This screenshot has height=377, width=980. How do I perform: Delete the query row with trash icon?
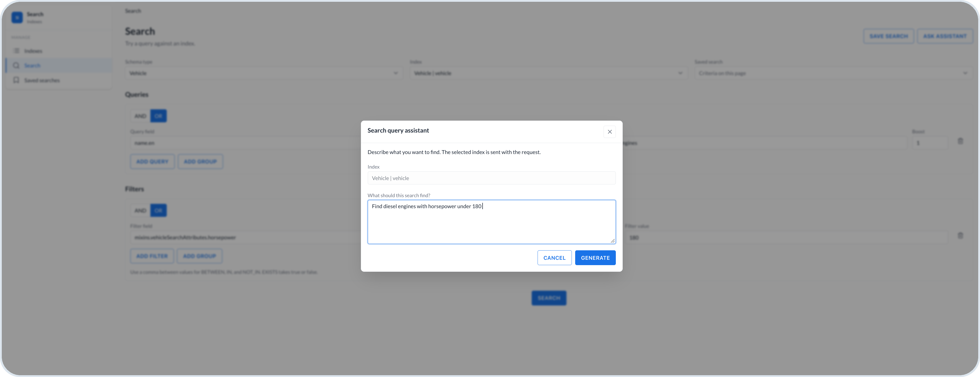pos(960,141)
